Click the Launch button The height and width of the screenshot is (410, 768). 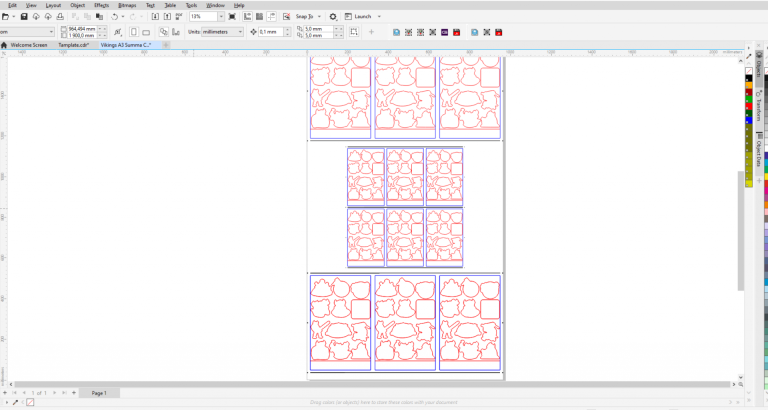(x=358, y=17)
